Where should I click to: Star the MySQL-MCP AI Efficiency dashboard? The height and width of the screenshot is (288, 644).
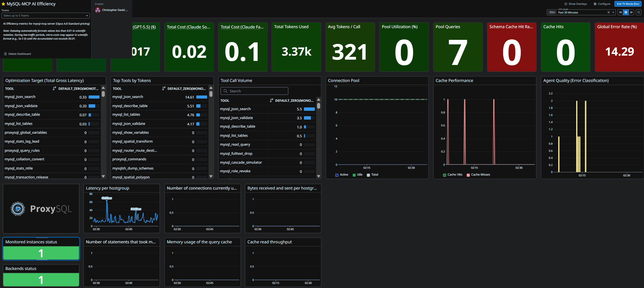[x=3, y=4]
